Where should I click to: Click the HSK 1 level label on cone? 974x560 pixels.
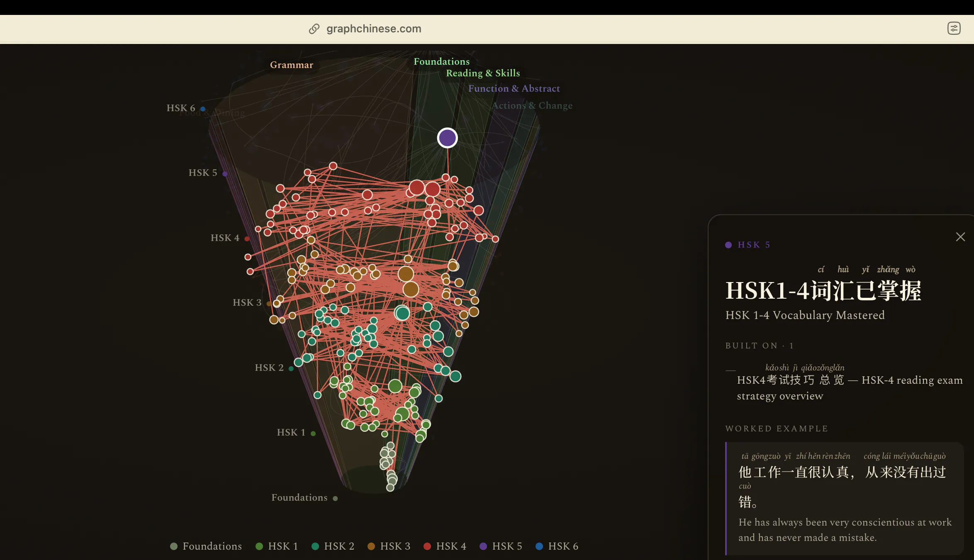coord(291,432)
